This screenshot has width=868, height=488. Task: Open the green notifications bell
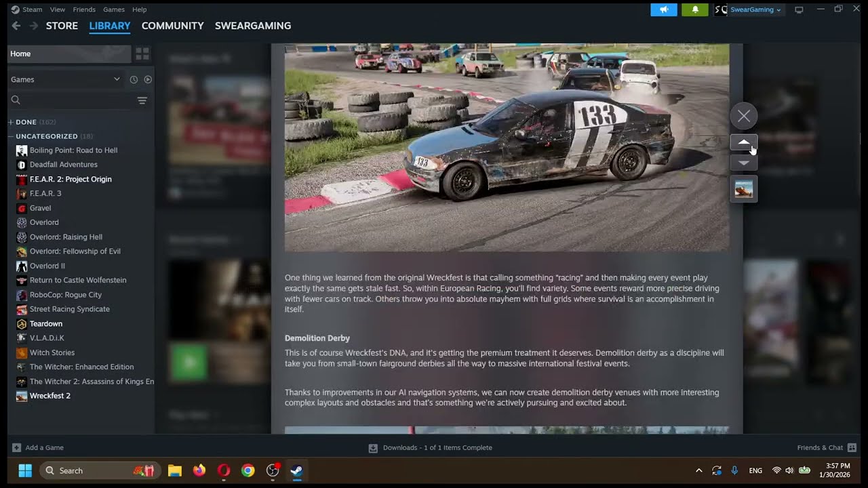pos(695,9)
